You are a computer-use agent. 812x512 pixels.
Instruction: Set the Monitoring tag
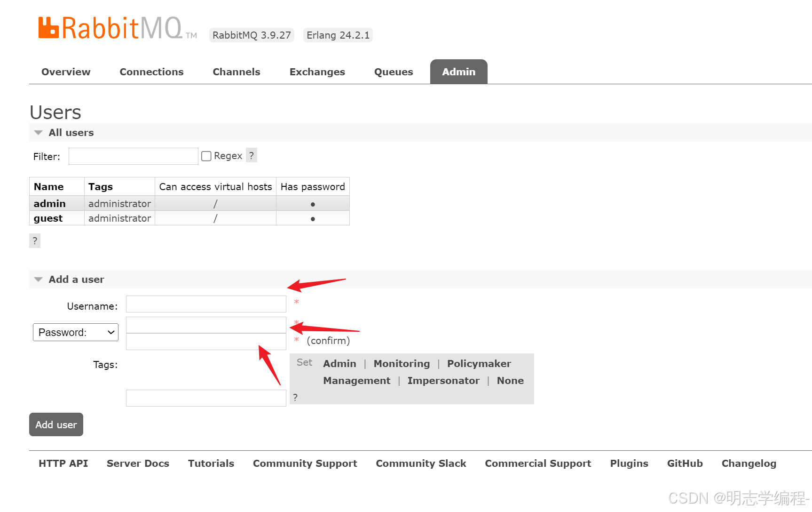(402, 364)
